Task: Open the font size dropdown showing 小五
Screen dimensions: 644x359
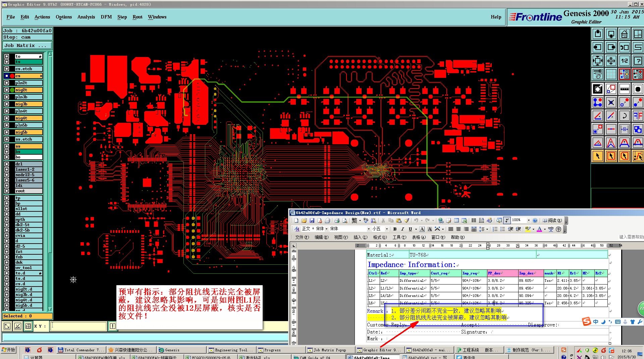Action: pyautogui.click(x=386, y=229)
